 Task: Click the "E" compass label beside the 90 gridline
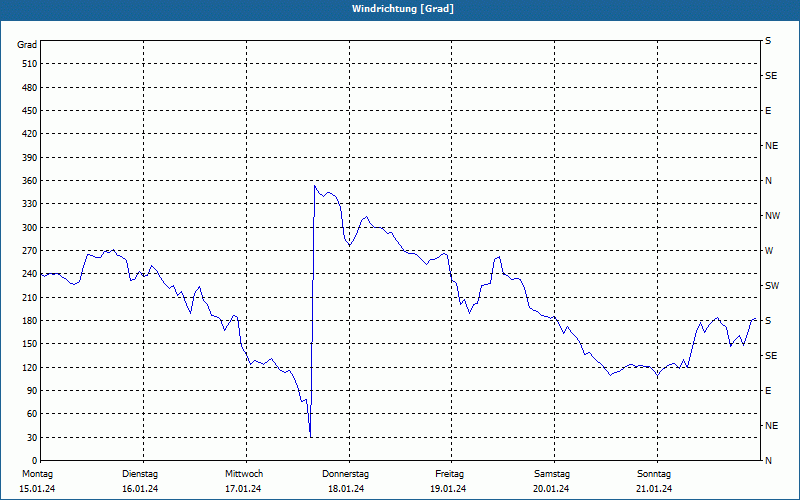pyautogui.click(x=768, y=391)
